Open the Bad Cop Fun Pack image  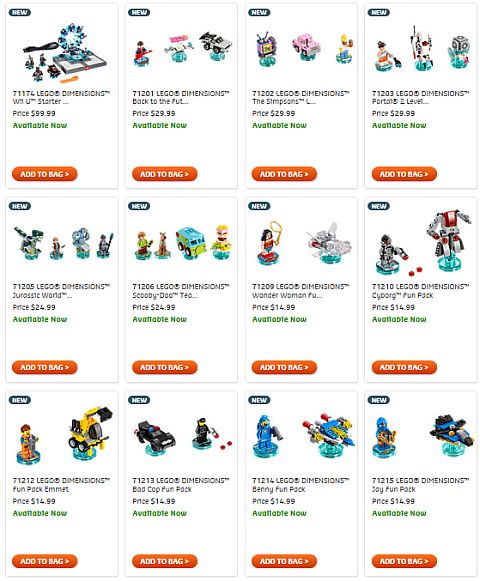[x=183, y=435]
